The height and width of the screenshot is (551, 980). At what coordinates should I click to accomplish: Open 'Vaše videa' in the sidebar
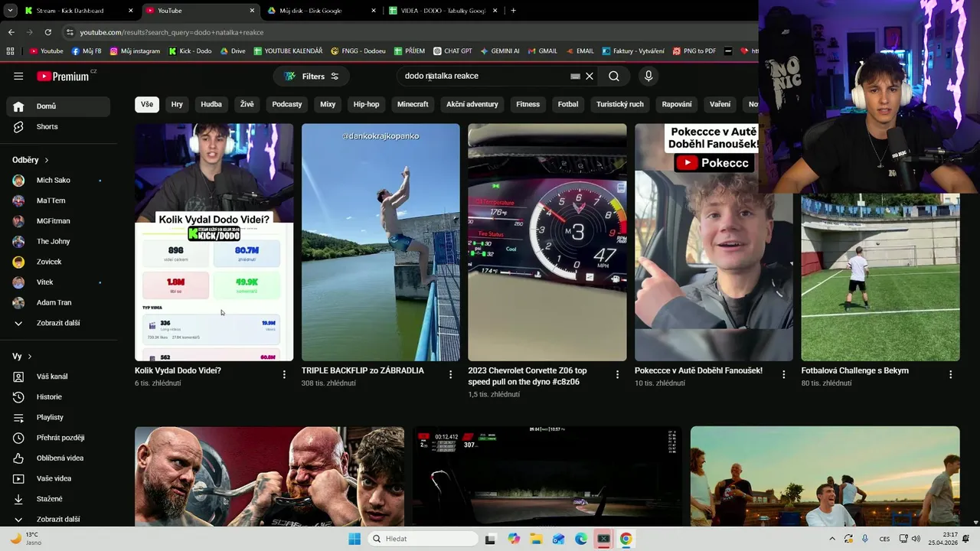click(58, 479)
